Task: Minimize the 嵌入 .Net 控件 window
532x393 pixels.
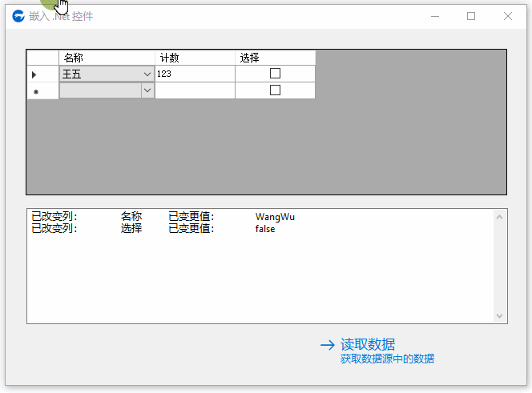Action: (435, 16)
